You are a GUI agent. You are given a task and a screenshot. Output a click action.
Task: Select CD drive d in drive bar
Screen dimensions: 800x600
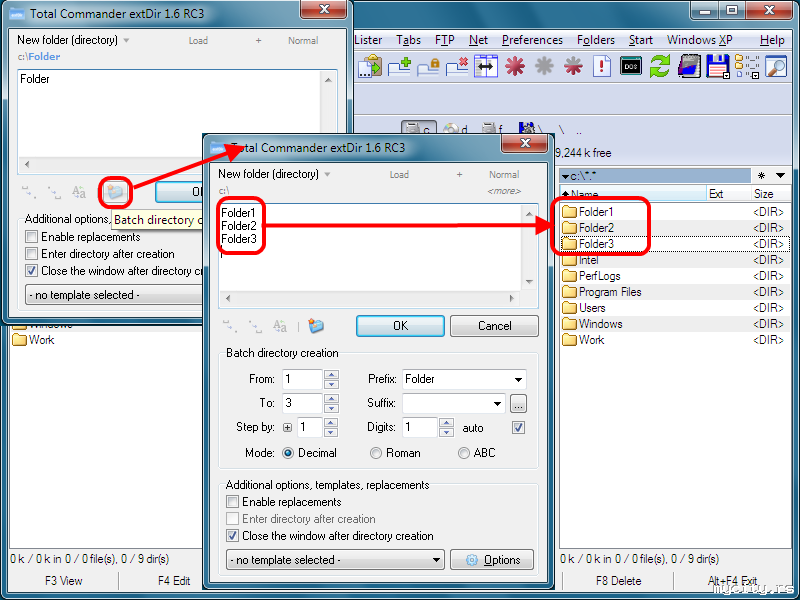[x=455, y=129]
